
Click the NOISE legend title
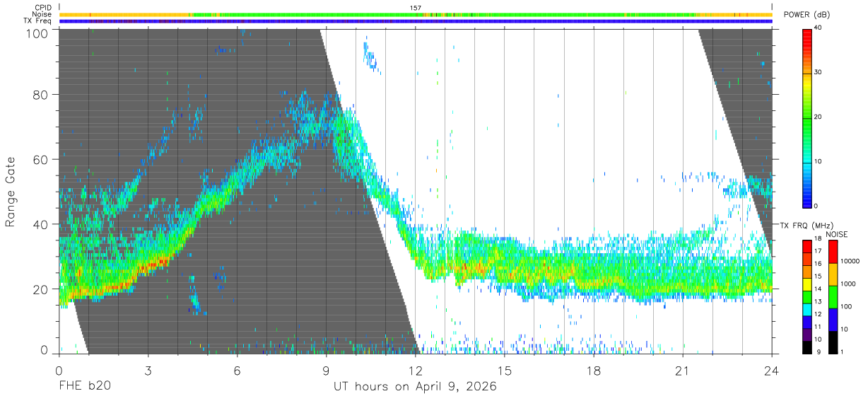[x=837, y=234]
